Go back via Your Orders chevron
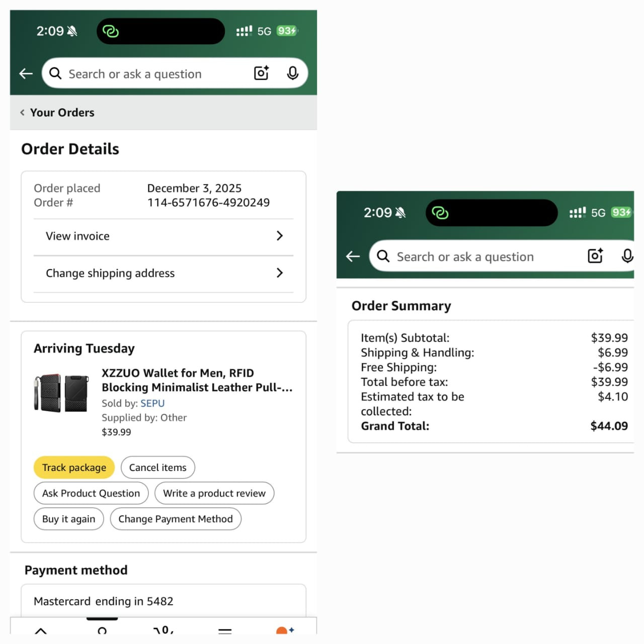 tap(22, 113)
